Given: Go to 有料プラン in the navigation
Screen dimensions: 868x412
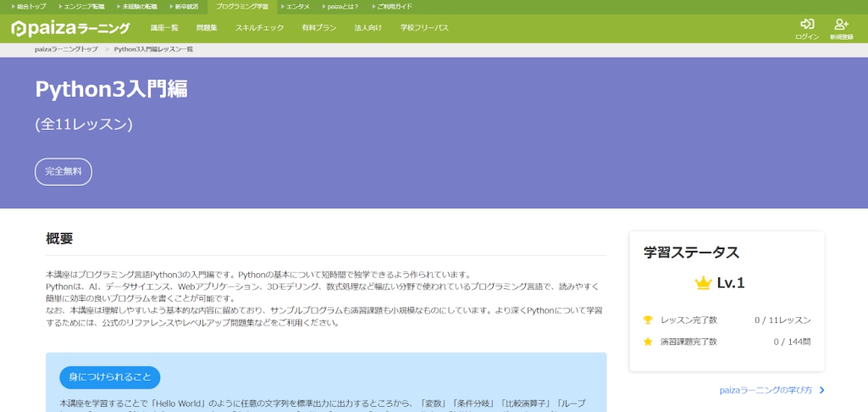Looking at the screenshot, I should (319, 28).
